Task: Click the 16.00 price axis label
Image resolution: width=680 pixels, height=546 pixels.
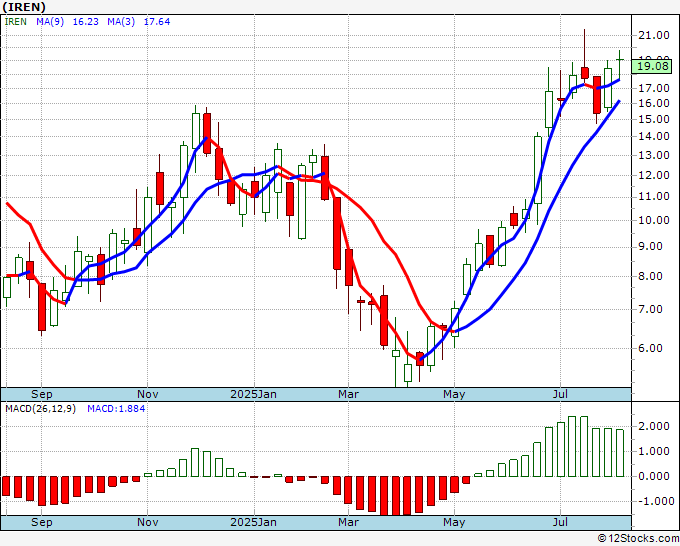Action: (654, 104)
